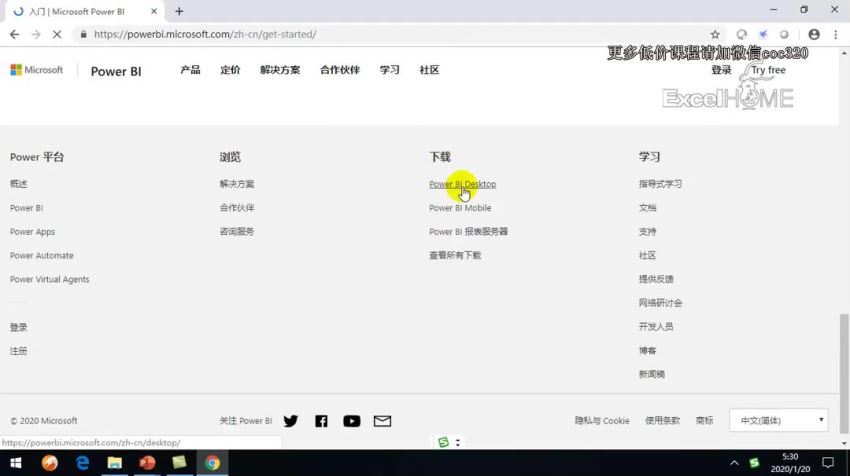Viewport: 850px width, 476px height.
Task: Open the Windows notification center
Action: (828, 463)
